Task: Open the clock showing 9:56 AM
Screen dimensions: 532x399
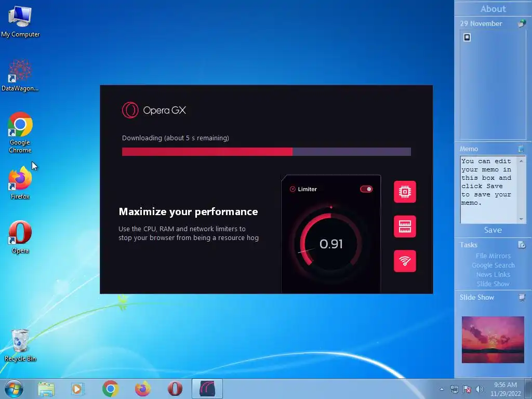Action: click(505, 389)
